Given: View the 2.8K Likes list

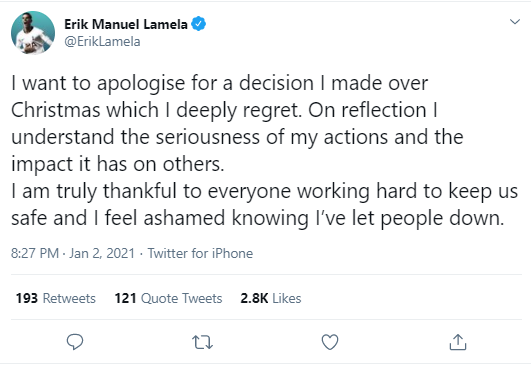Looking at the screenshot, I should click(271, 298).
